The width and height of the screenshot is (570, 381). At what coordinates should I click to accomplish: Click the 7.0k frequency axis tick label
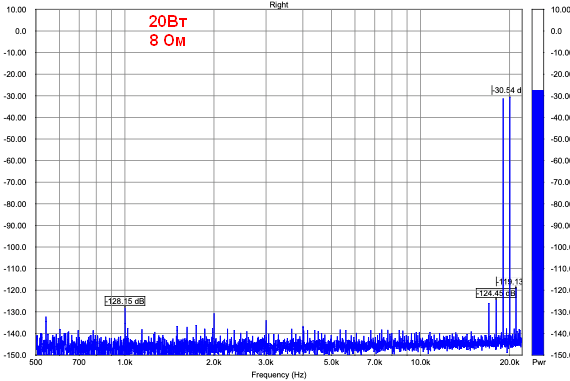coord(374,362)
